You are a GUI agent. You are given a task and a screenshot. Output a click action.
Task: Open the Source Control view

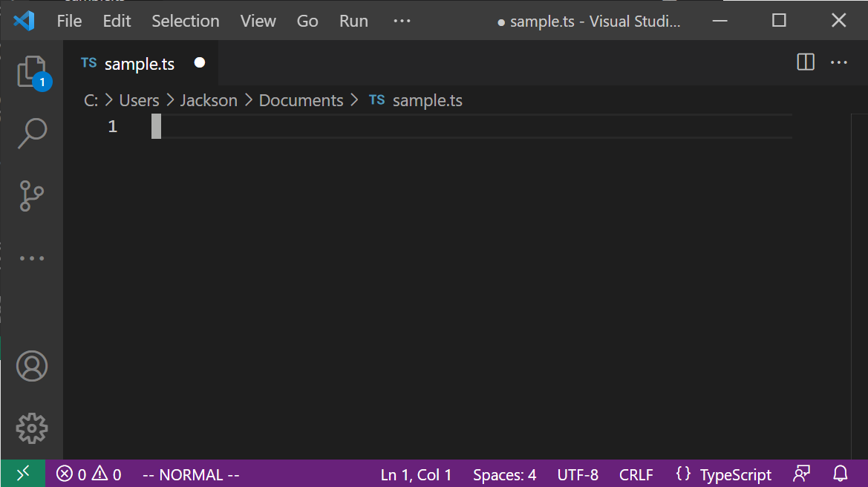32,195
